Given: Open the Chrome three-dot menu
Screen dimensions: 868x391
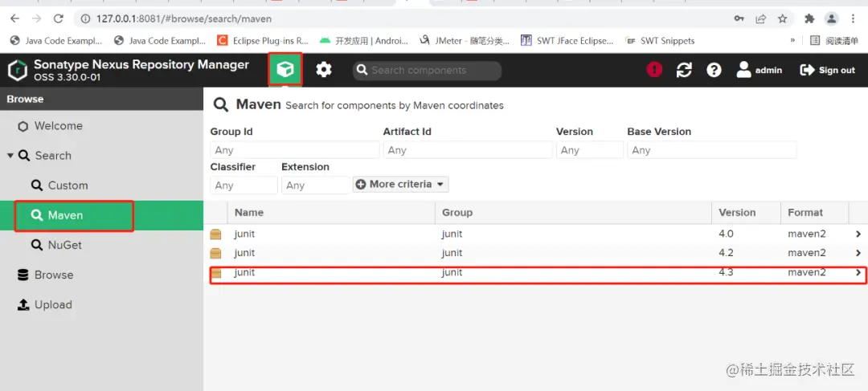Looking at the screenshot, I should click(854, 18).
